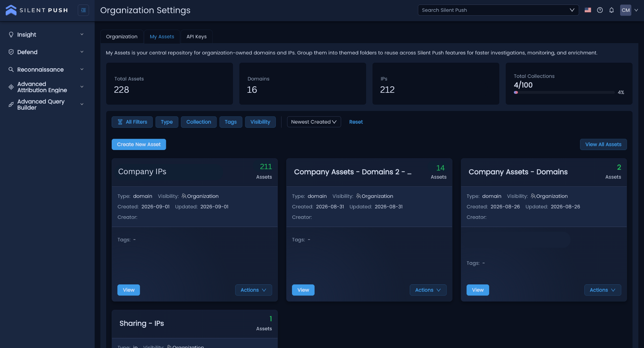
Task: Open notifications bell icon
Action: click(x=611, y=10)
